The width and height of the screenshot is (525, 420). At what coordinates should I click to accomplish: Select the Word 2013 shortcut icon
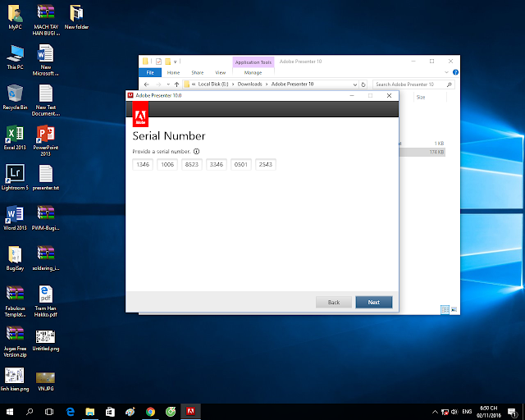coord(15,214)
